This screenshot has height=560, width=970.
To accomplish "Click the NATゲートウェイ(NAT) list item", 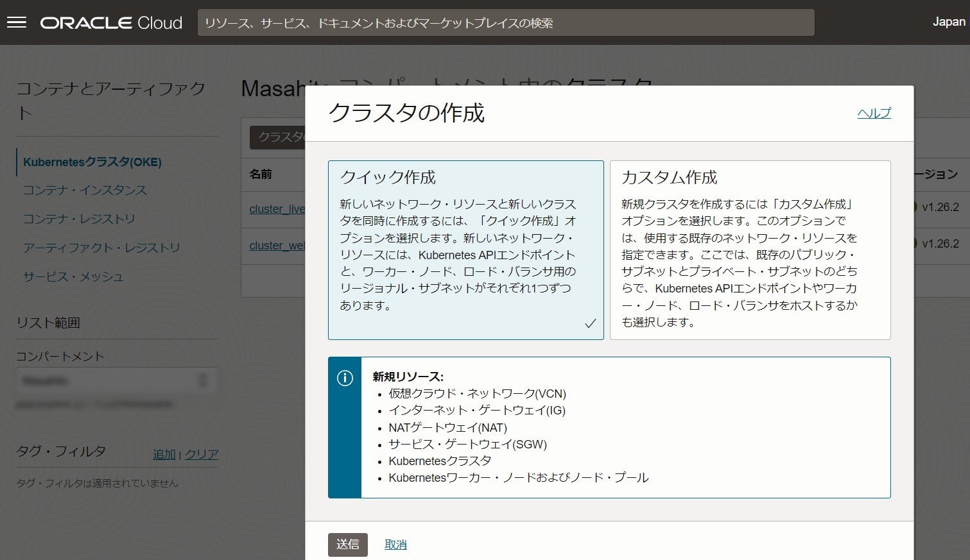I will [x=447, y=427].
